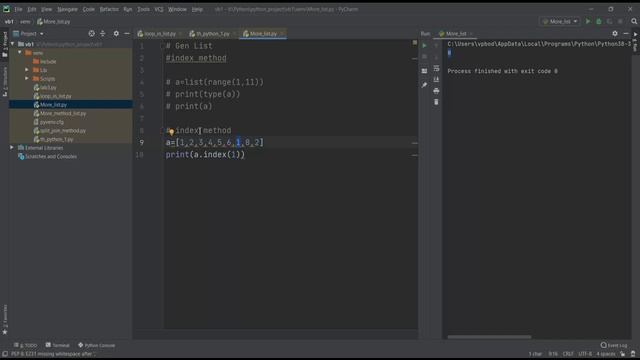The height and width of the screenshot is (360, 640).
Task: Switch to the loop_in_list.py editor tab
Action: (x=160, y=34)
